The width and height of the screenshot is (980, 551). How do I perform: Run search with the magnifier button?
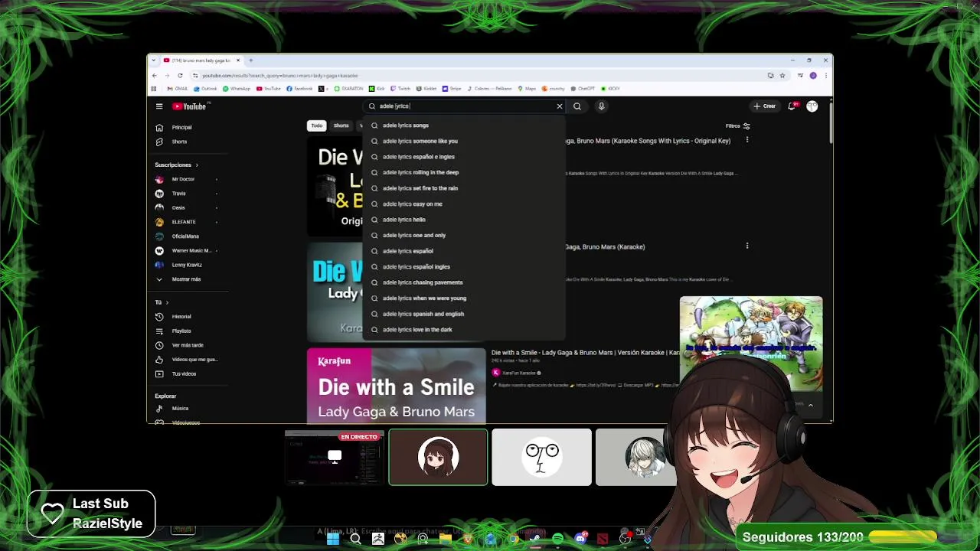(577, 106)
